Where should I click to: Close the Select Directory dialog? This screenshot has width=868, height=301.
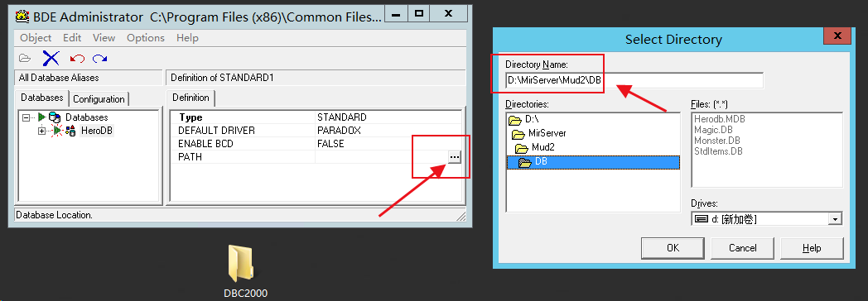pyautogui.click(x=837, y=36)
